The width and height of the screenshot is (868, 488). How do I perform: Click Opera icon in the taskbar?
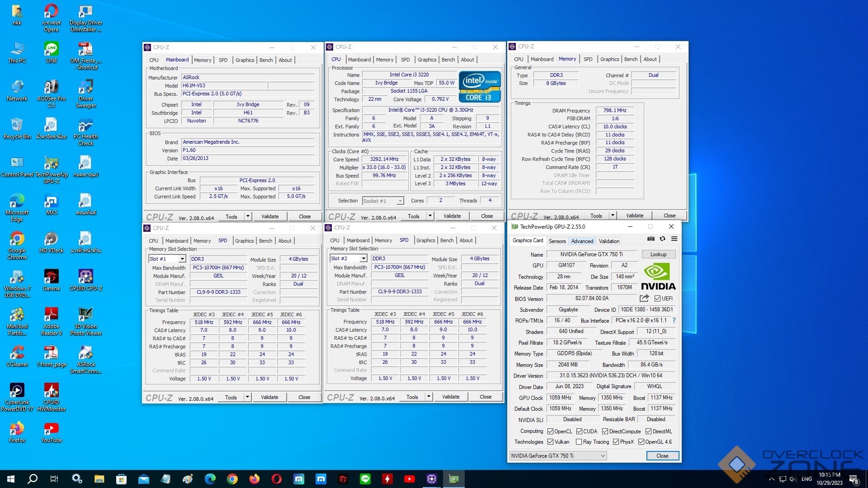pos(277,479)
